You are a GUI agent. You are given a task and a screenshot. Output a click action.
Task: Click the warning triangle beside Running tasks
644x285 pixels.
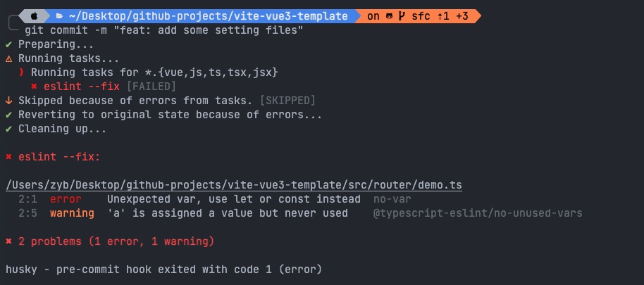click(x=8, y=58)
